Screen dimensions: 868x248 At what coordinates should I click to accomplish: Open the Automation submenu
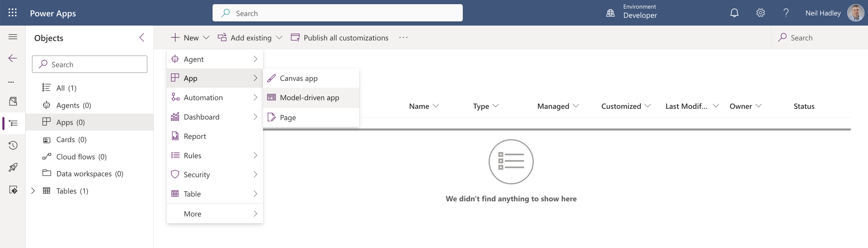(215, 98)
